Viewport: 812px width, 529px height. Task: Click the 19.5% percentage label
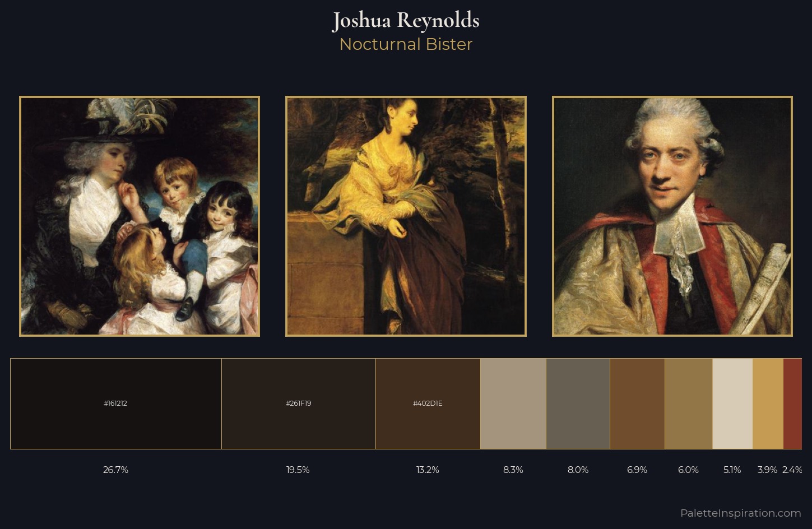pyautogui.click(x=298, y=470)
